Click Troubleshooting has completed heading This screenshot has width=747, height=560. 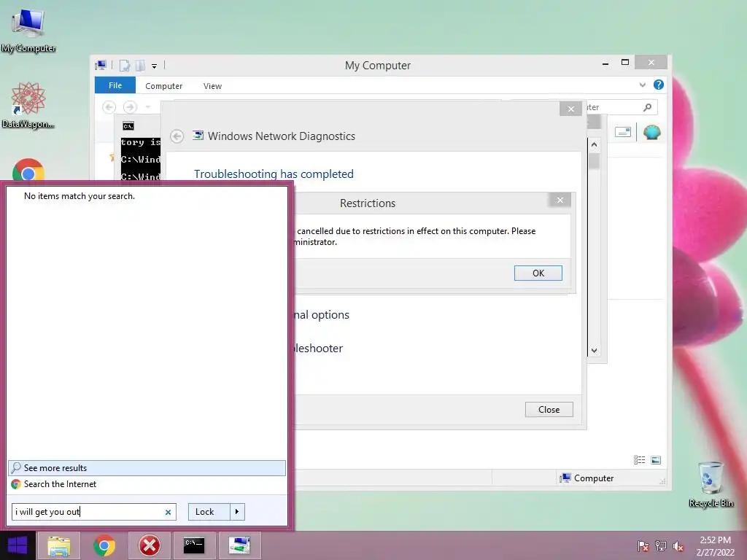(x=274, y=174)
